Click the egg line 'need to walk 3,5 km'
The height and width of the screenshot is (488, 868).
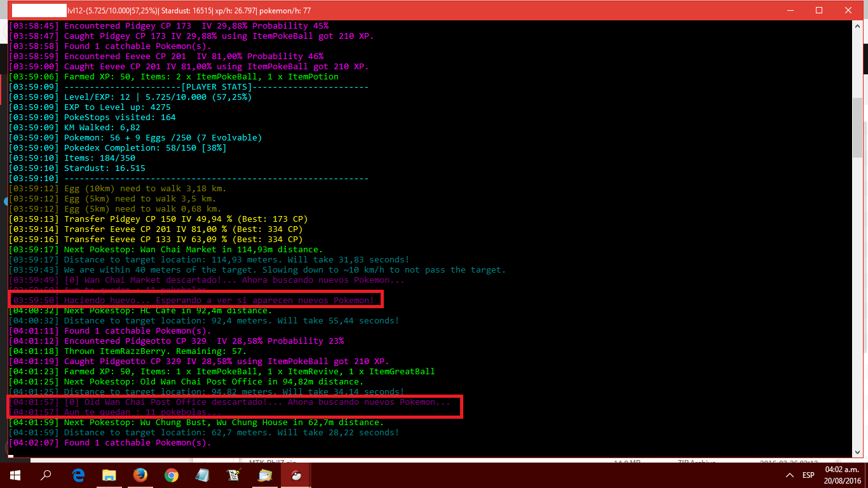(112, 199)
